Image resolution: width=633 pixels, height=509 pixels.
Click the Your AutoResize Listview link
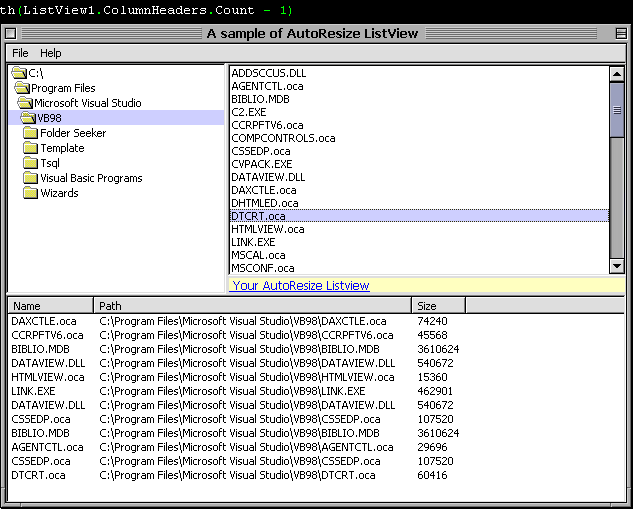(301, 286)
